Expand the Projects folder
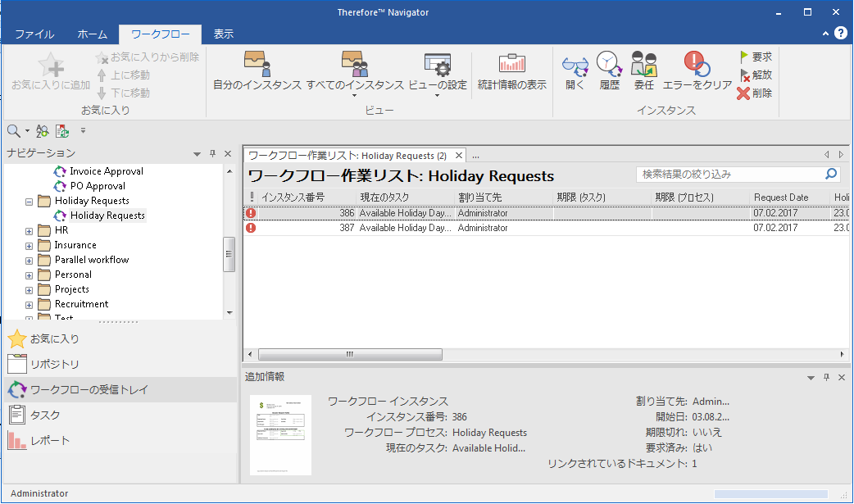The width and height of the screenshot is (854, 504). [x=29, y=290]
